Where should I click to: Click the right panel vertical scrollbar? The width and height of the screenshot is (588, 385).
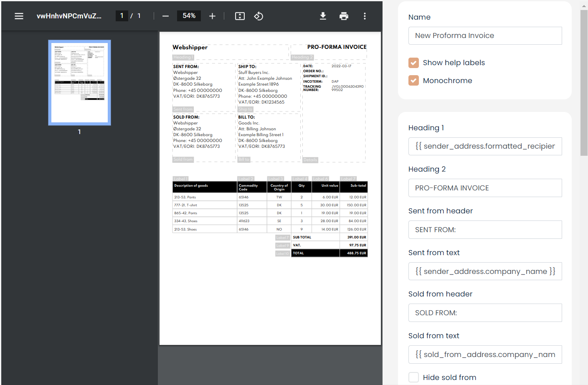tap(584, 84)
